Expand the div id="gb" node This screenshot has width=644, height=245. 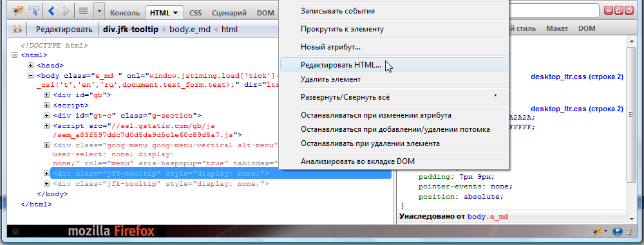click(47, 95)
